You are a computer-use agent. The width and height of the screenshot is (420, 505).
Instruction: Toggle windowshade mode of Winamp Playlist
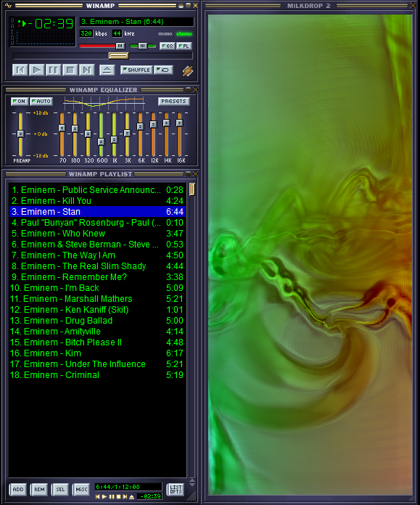click(x=188, y=174)
